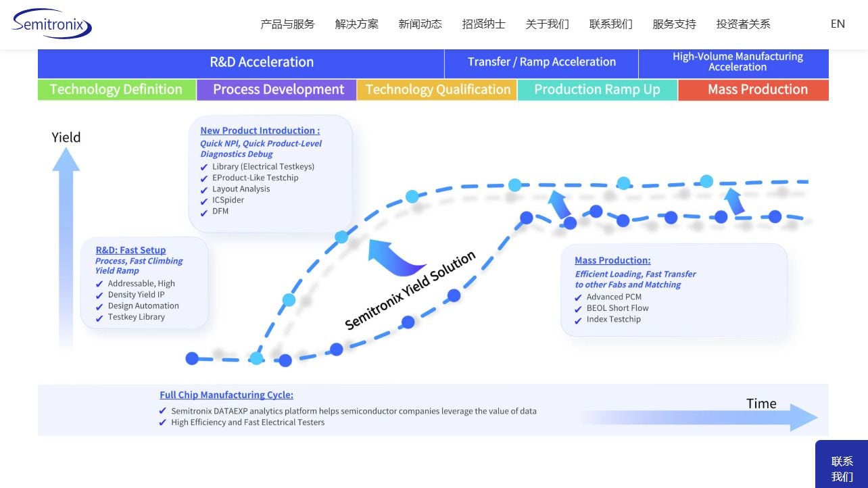This screenshot has height=488, width=868.
Task: Click High-Volume Manufacturing Acceleration header
Action: coord(734,63)
